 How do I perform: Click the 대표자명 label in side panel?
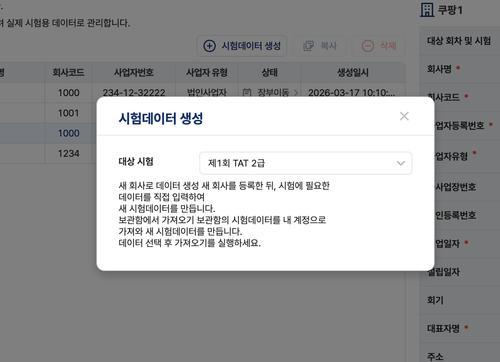click(x=443, y=328)
